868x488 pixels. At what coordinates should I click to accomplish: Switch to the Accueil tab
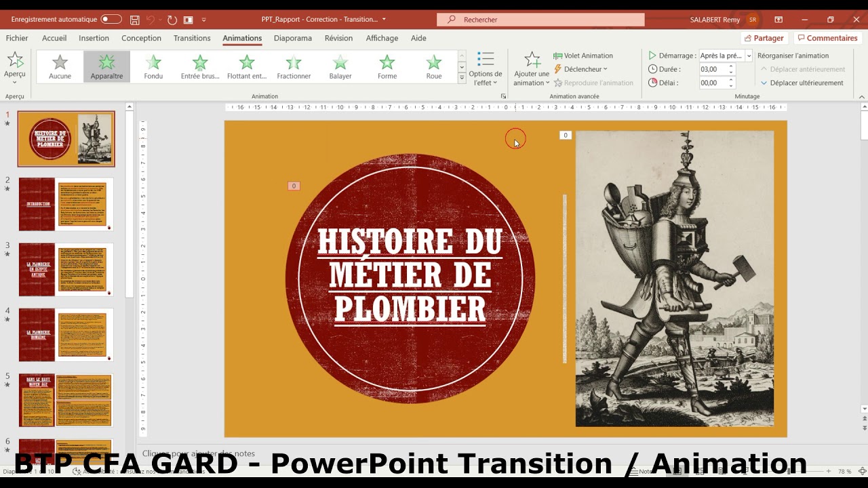coord(54,38)
